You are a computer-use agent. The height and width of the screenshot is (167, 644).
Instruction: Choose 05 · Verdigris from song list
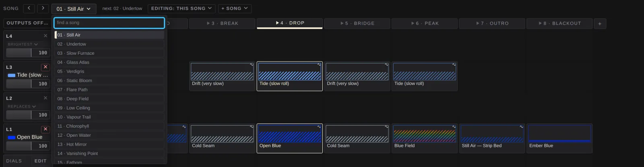(109, 72)
